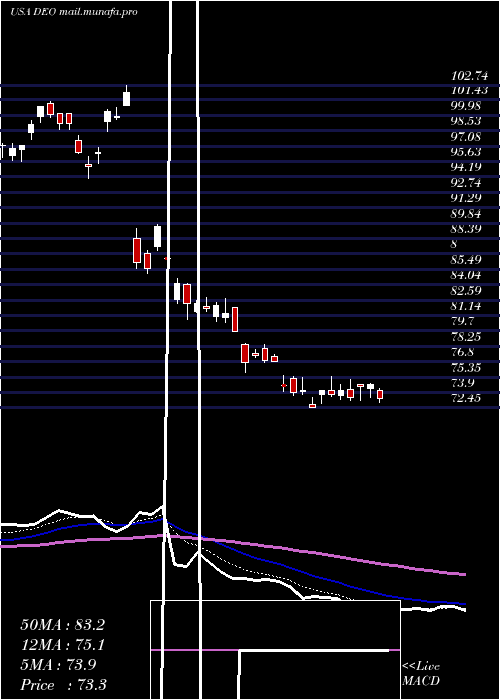Viewport: 500px width, 700px height.
Task: Click the 5MA : 73.9 value
Action: (58, 665)
